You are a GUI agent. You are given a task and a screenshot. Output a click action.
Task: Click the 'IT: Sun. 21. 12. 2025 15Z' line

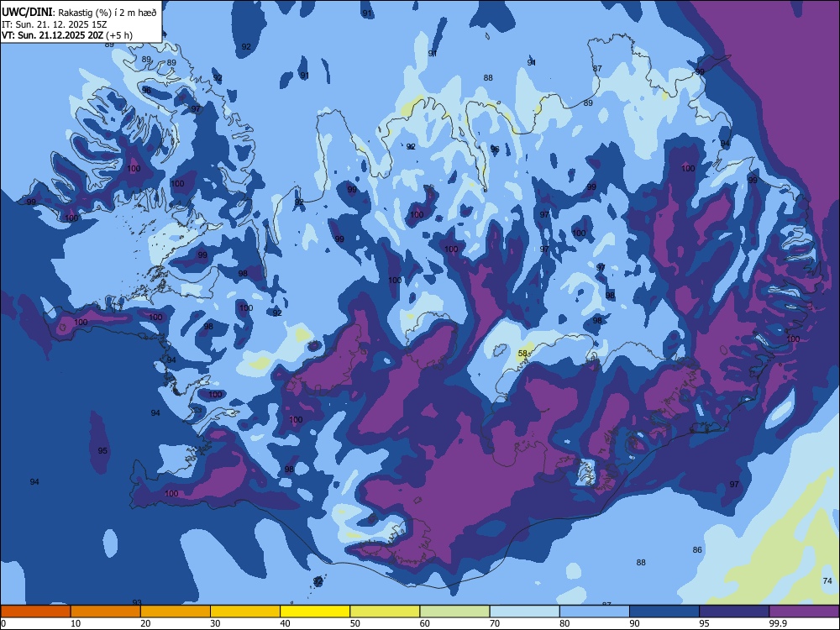pos(54,24)
